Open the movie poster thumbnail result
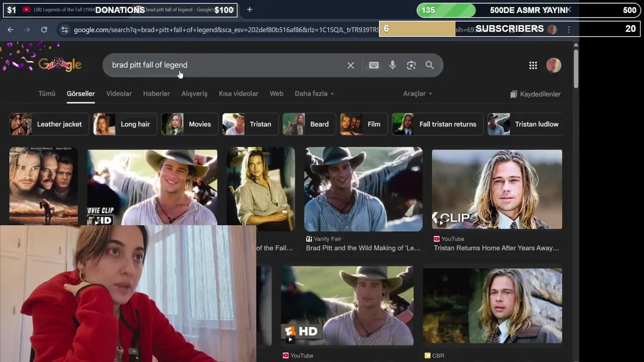The image size is (644, 362). click(x=44, y=186)
